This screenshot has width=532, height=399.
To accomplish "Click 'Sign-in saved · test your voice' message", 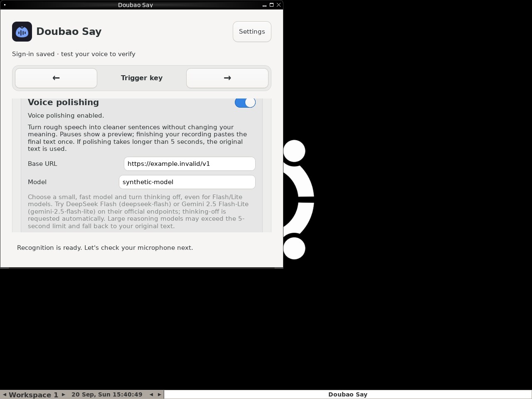I will pos(74,54).
